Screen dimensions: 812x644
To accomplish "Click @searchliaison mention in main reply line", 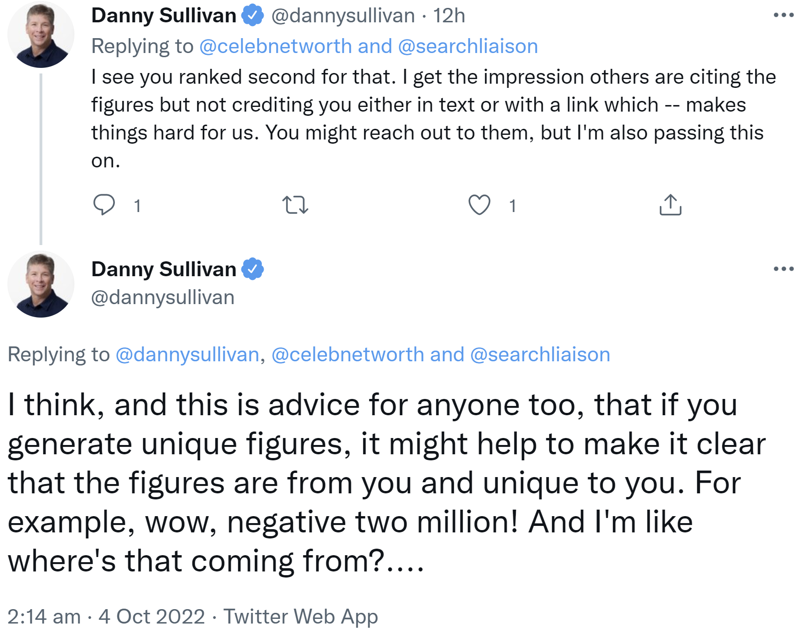I will tap(540, 355).
